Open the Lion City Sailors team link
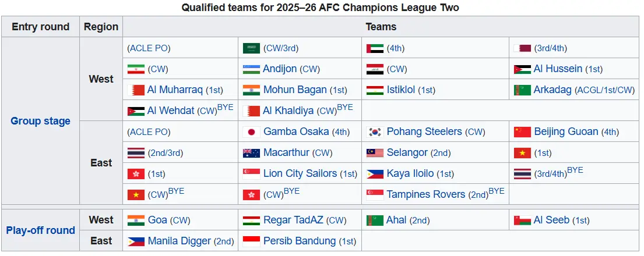644x256 pixels. 300,173
